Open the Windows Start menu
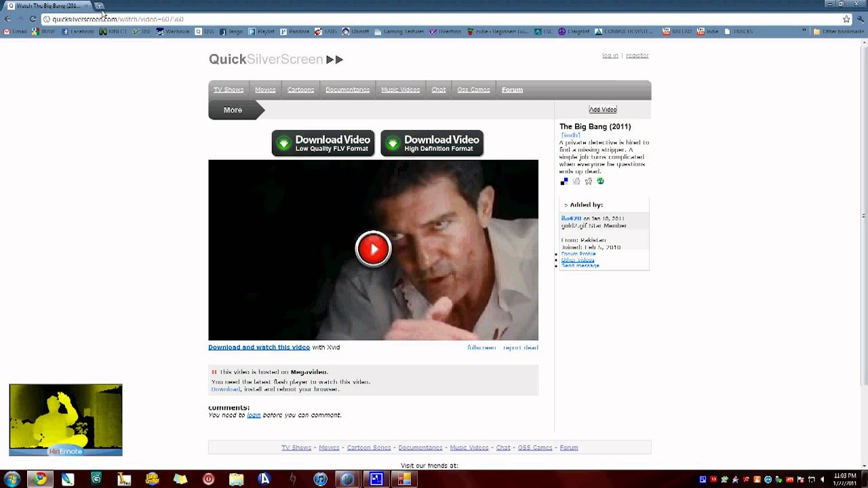This screenshot has width=868, height=488. (12, 479)
